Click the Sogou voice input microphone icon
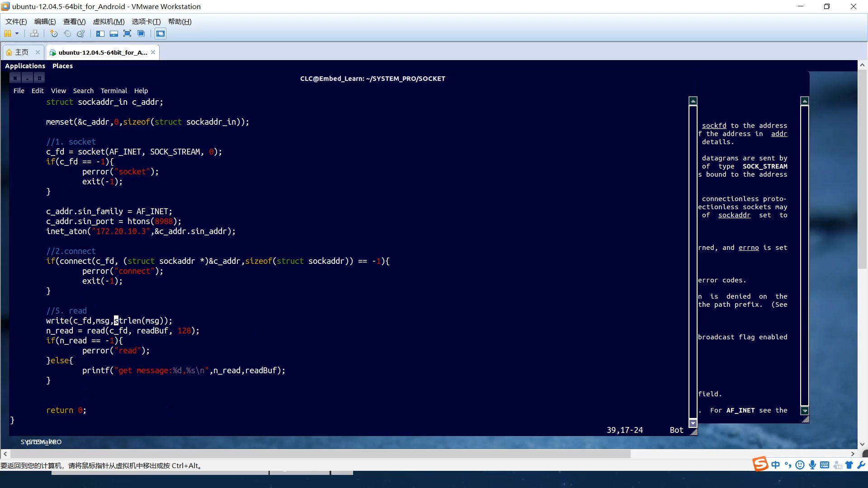868x488 pixels. (x=812, y=465)
